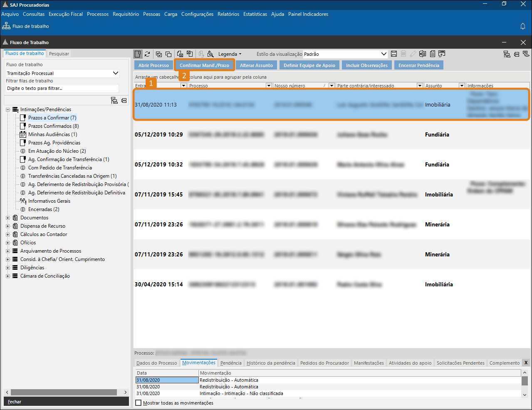
Task: Click the notification bell icon
Action: pyautogui.click(x=523, y=26)
